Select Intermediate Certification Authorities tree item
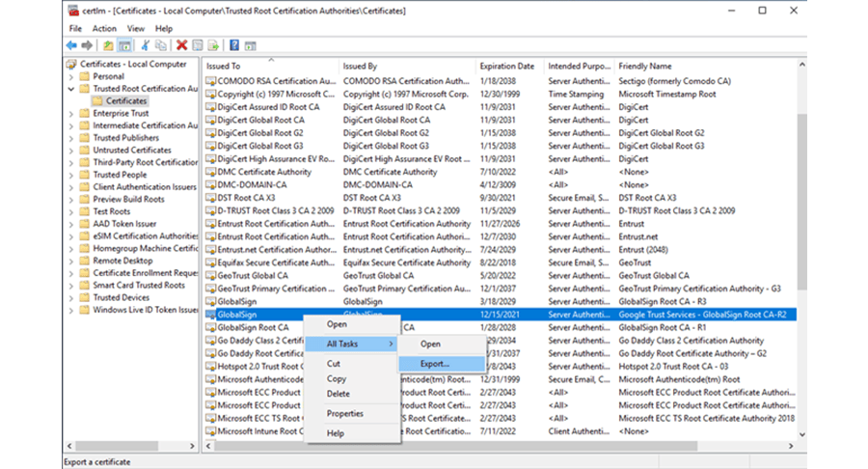Image resolution: width=868 pixels, height=469 pixels. (145, 125)
